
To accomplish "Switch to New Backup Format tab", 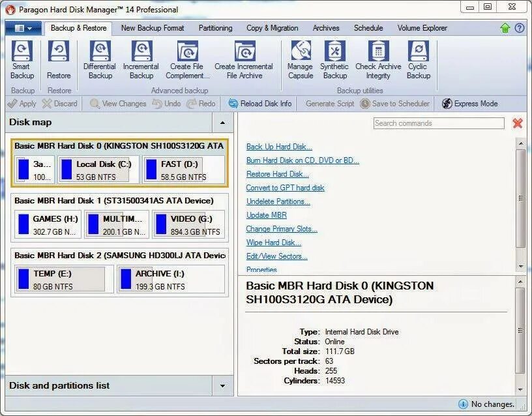I will 153,28.
